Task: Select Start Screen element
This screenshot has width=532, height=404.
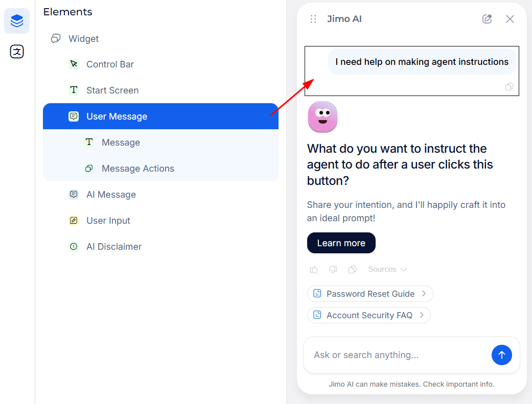Action: tap(112, 90)
